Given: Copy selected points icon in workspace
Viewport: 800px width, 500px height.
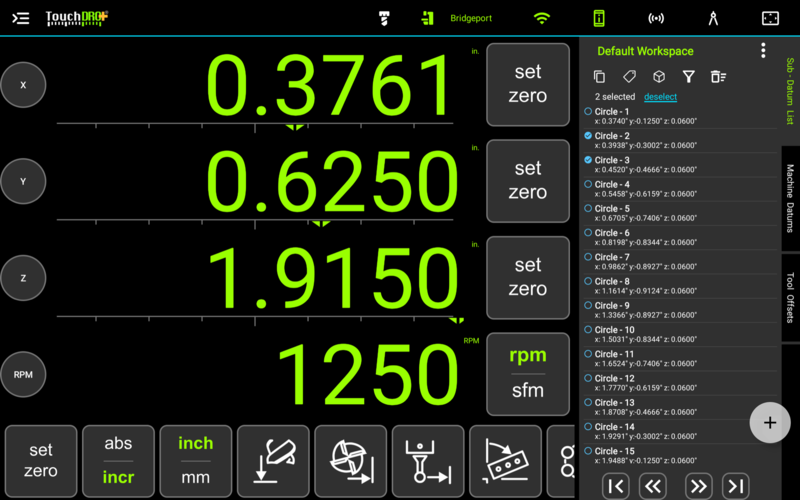Looking at the screenshot, I should click(599, 77).
